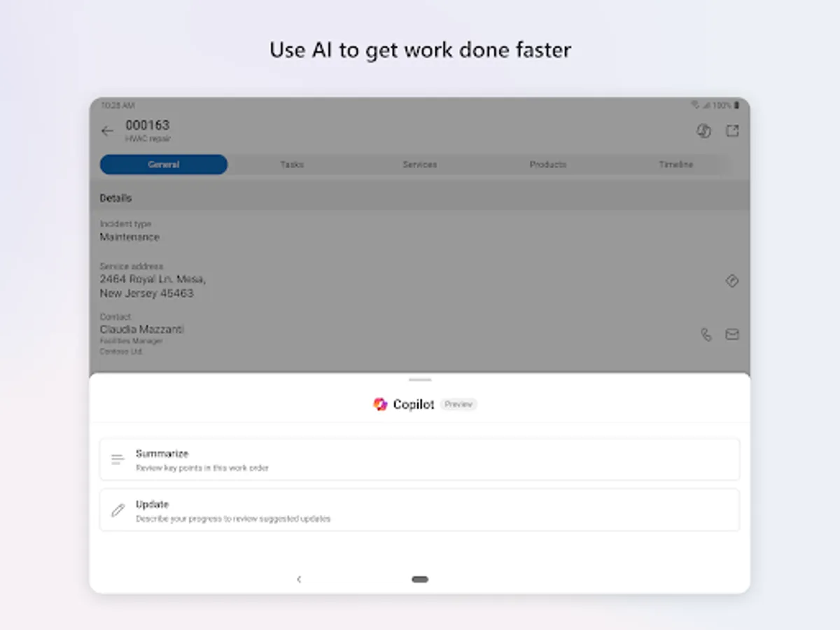Choose the Summarize action

(x=420, y=458)
